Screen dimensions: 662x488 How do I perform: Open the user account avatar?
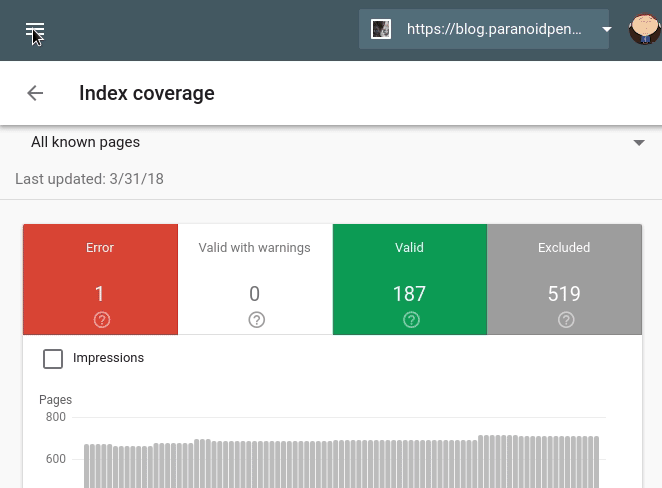(645, 29)
